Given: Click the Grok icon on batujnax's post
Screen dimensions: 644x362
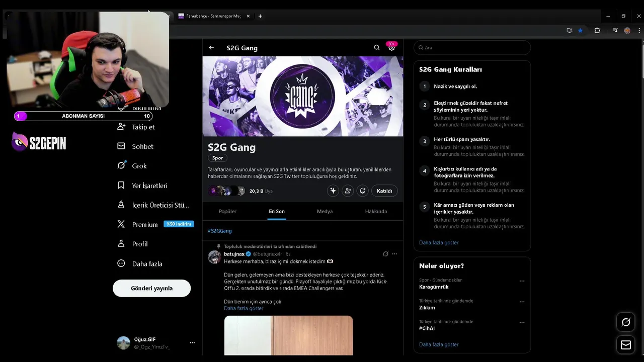Looking at the screenshot, I should [385, 254].
